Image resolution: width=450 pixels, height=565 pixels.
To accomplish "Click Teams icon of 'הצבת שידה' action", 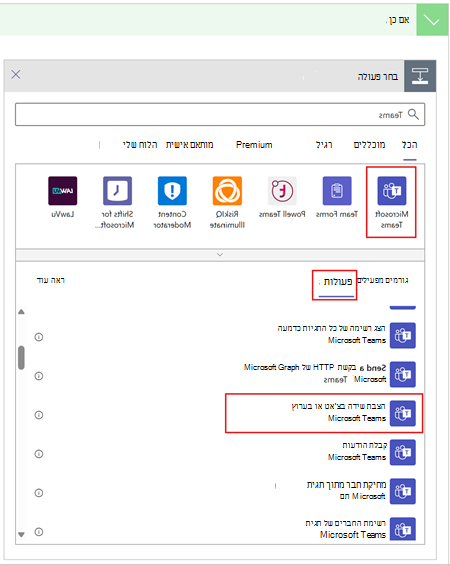I will (x=403, y=413).
